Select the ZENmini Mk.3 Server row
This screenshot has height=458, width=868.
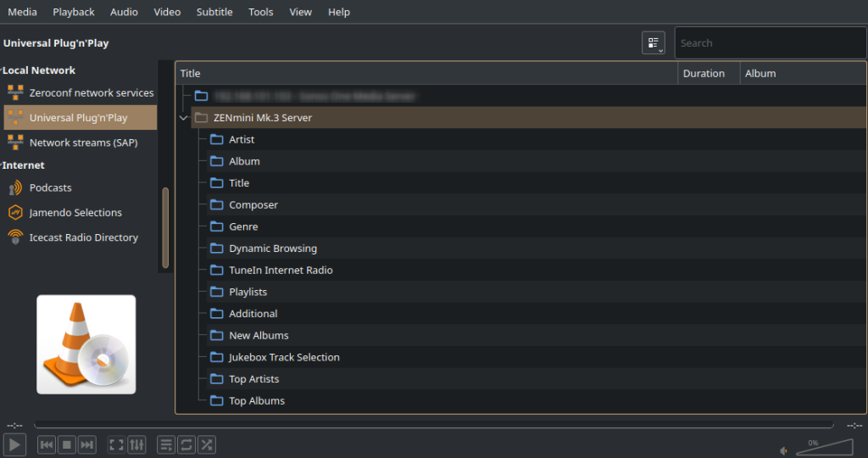tap(529, 117)
